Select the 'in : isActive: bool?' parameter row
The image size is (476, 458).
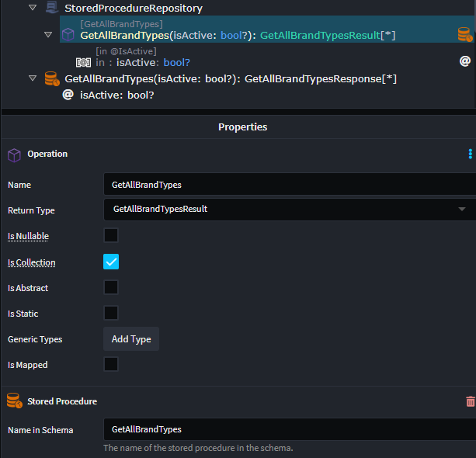tap(143, 63)
